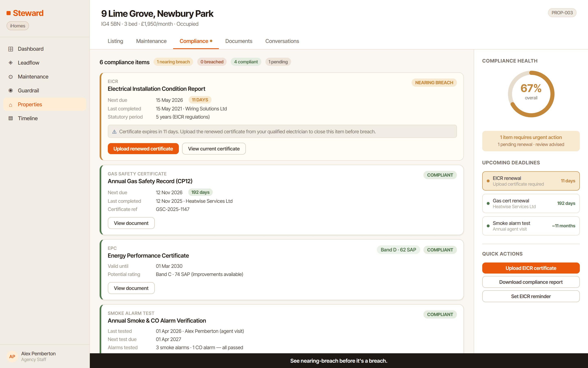Click the Properties house icon
The height and width of the screenshot is (368, 588).
pos(11,105)
